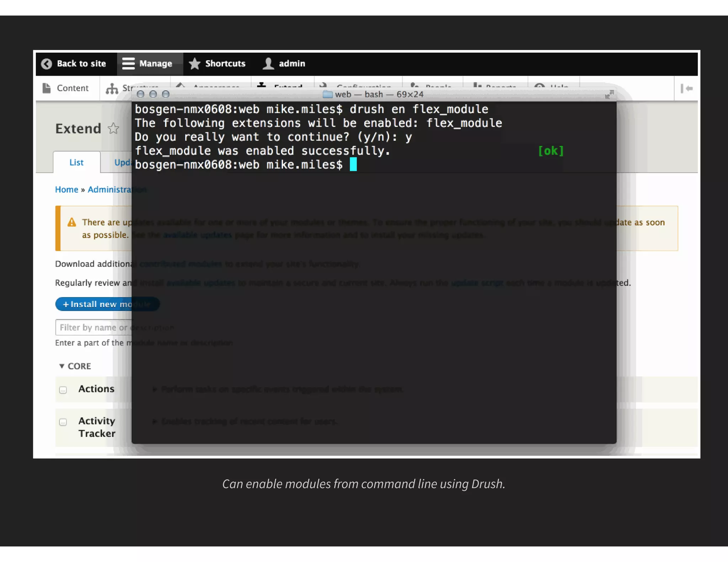Click 'The following extensions will be enabled' line
This screenshot has width=728, height=562.
point(318,123)
